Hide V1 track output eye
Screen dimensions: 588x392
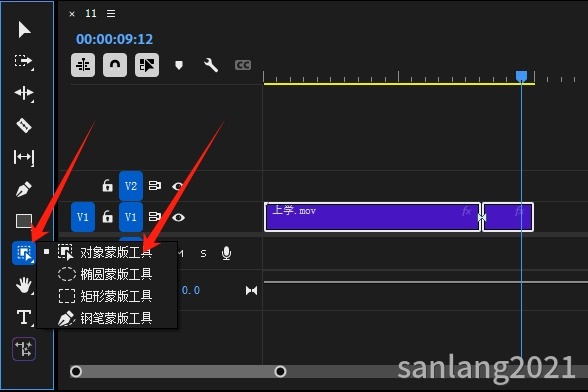178,217
